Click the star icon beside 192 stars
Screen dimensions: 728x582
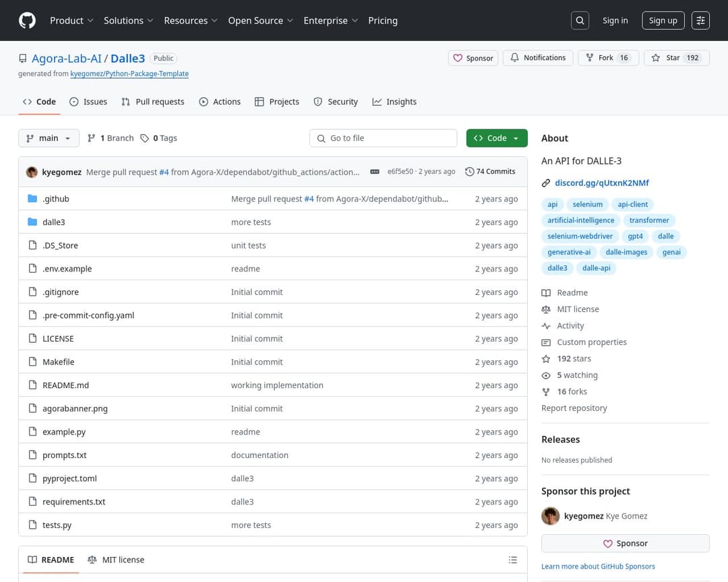(x=546, y=359)
